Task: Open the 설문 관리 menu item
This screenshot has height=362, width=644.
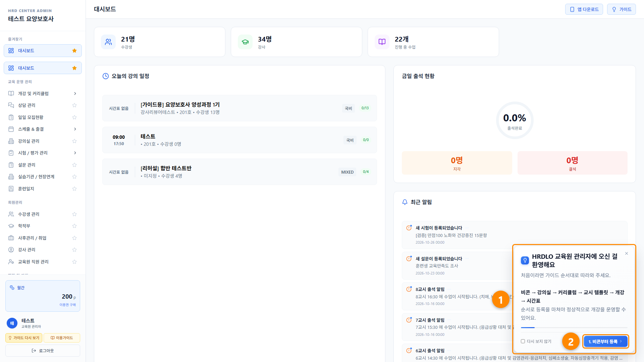Action: (43, 165)
